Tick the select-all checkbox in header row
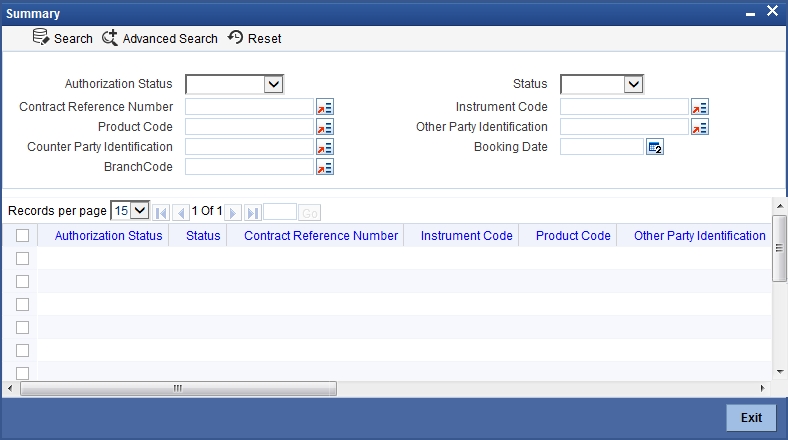 point(23,236)
